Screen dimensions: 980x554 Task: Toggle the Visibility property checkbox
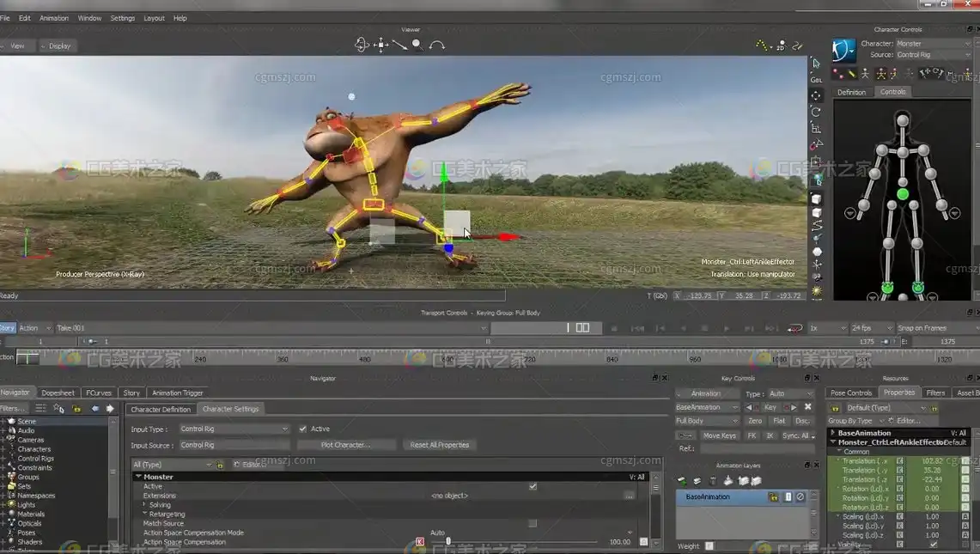point(934,544)
